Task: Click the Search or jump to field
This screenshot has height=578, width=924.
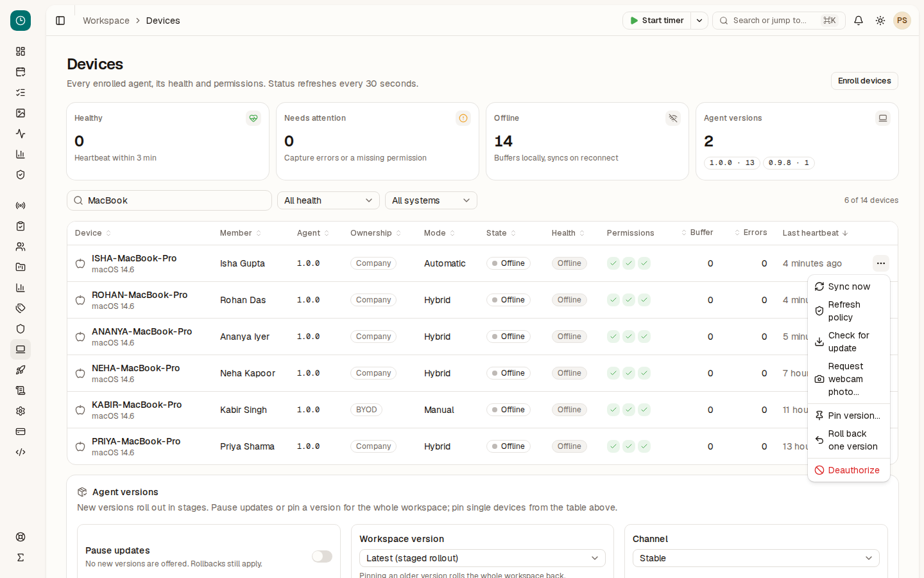Action: tap(779, 21)
